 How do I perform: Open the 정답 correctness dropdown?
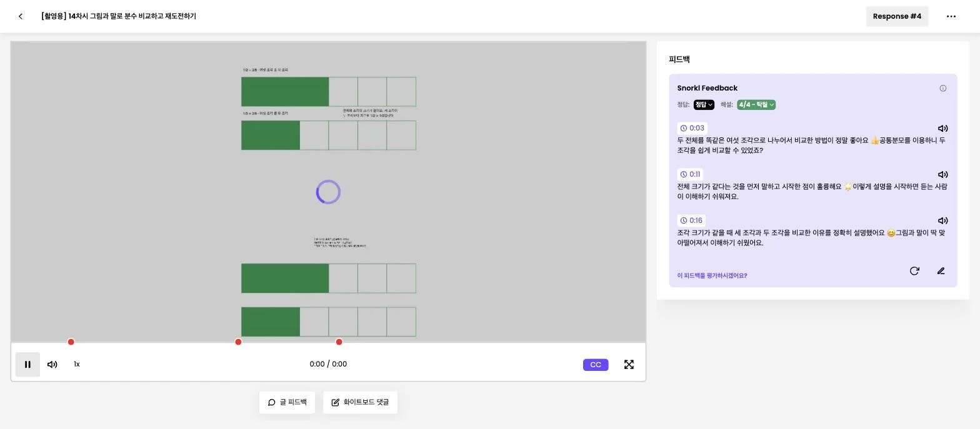point(704,105)
